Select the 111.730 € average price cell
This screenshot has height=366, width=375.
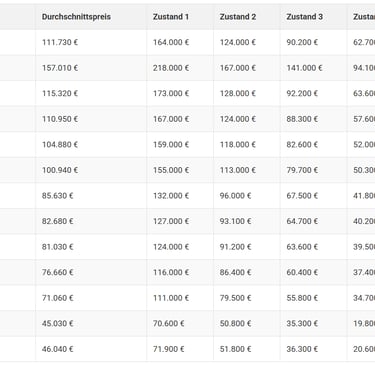coord(60,42)
